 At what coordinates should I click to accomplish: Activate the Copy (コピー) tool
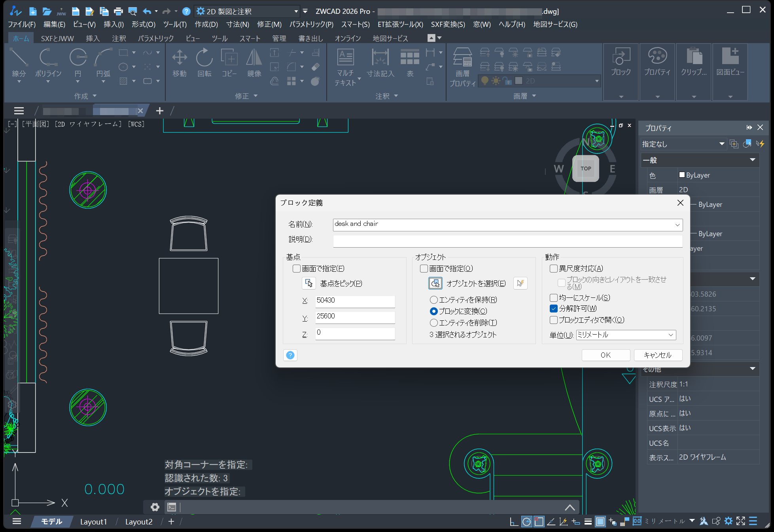229,62
